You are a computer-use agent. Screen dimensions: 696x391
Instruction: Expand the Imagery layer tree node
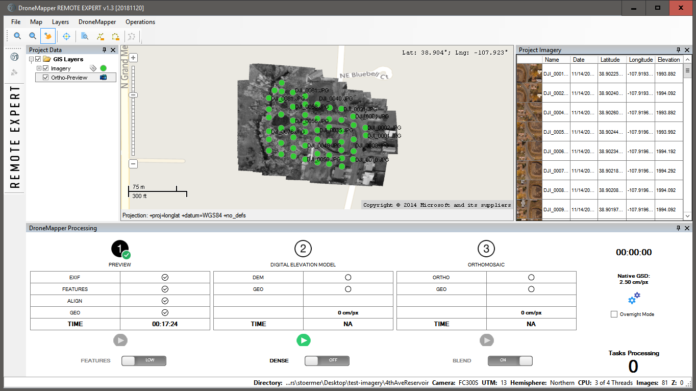pos(39,68)
